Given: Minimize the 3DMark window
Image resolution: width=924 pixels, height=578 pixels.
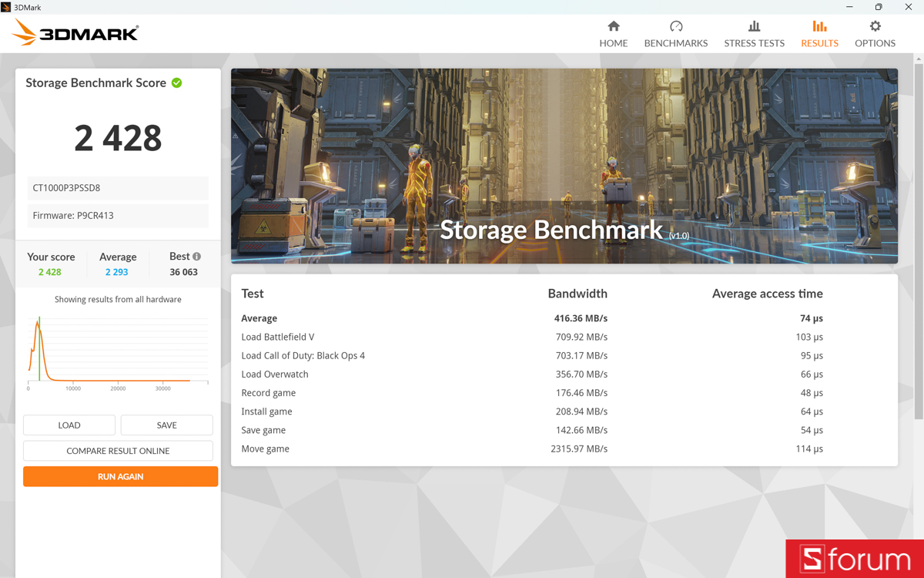Looking at the screenshot, I should 849,7.
